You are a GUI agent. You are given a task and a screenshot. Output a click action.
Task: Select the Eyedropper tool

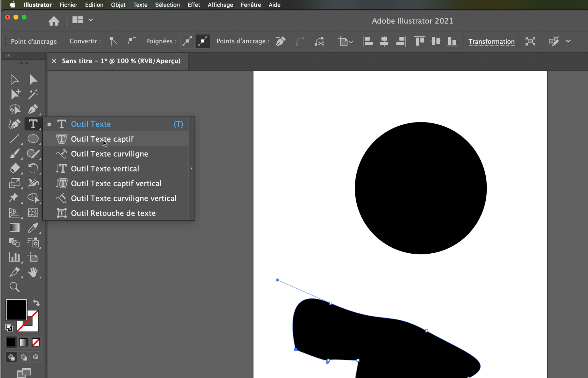[x=33, y=228]
